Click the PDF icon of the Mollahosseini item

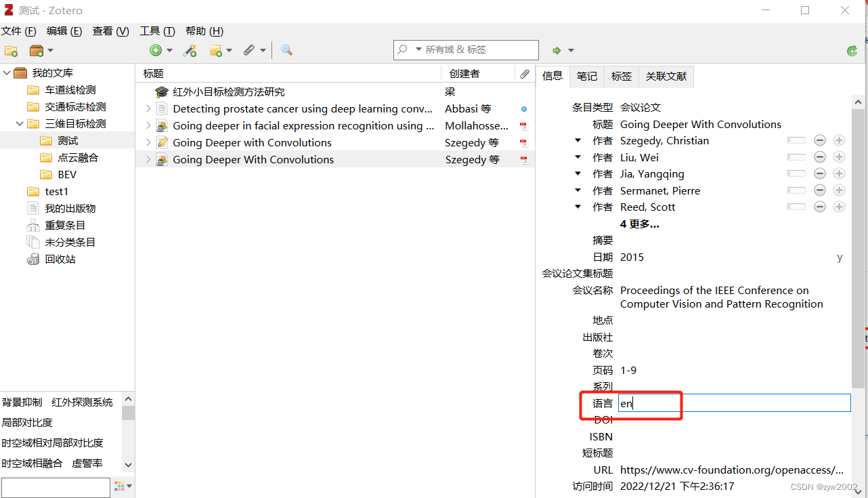pos(523,126)
